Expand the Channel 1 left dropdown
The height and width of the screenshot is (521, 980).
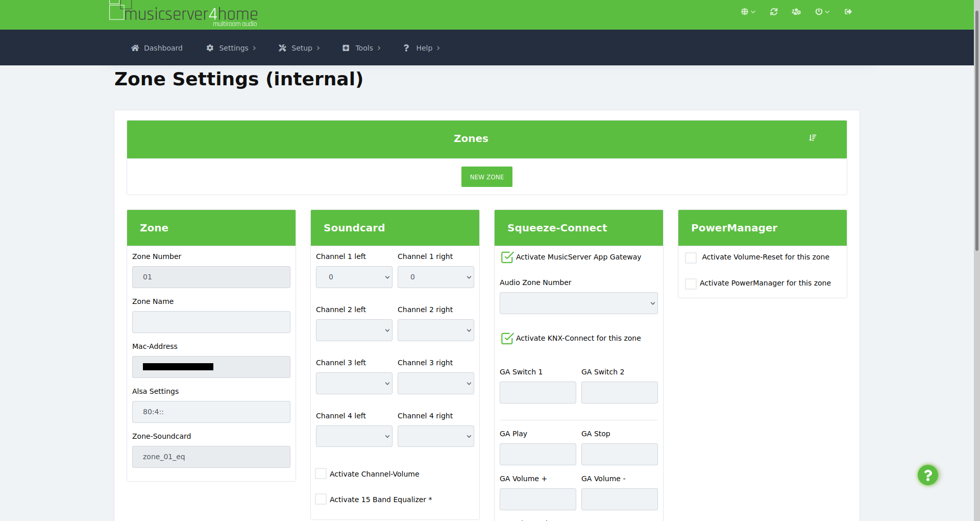point(354,277)
